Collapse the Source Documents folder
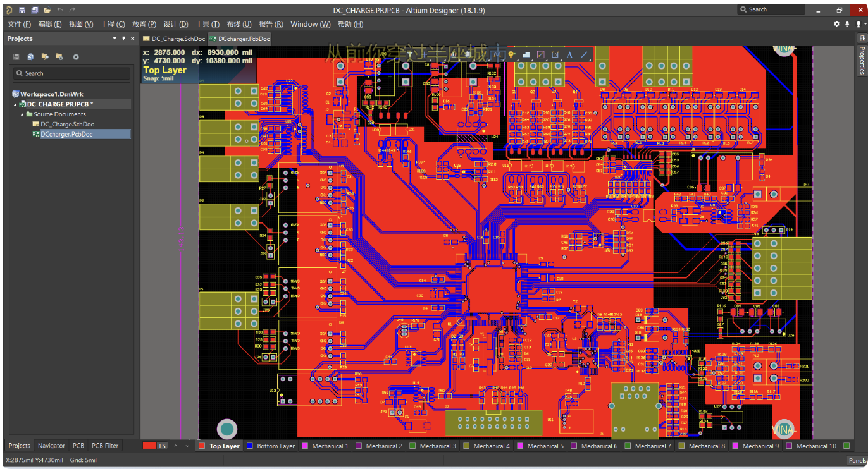 [22, 114]
